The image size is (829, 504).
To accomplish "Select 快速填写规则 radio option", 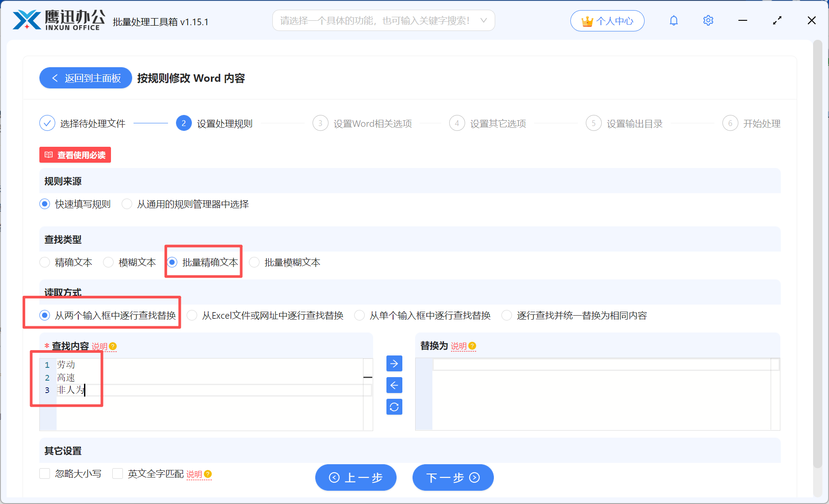I will click(x=45, y=204).
